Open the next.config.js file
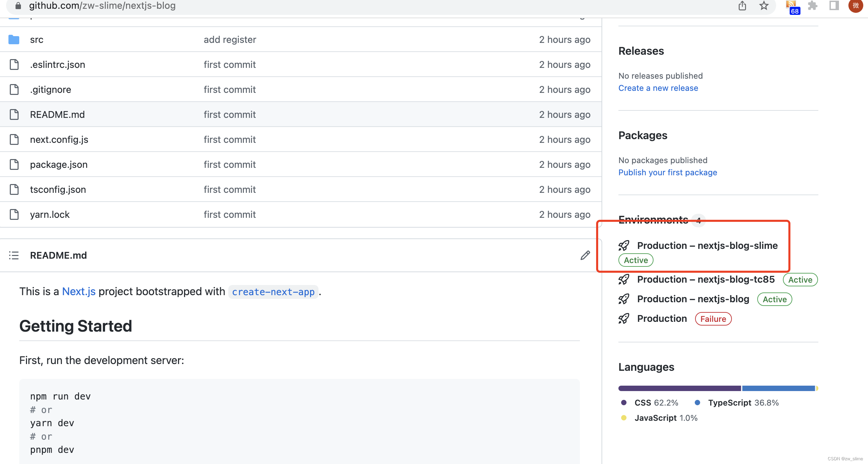The width and height of the screenshot is (868, 464). click(x=59, y=139)
